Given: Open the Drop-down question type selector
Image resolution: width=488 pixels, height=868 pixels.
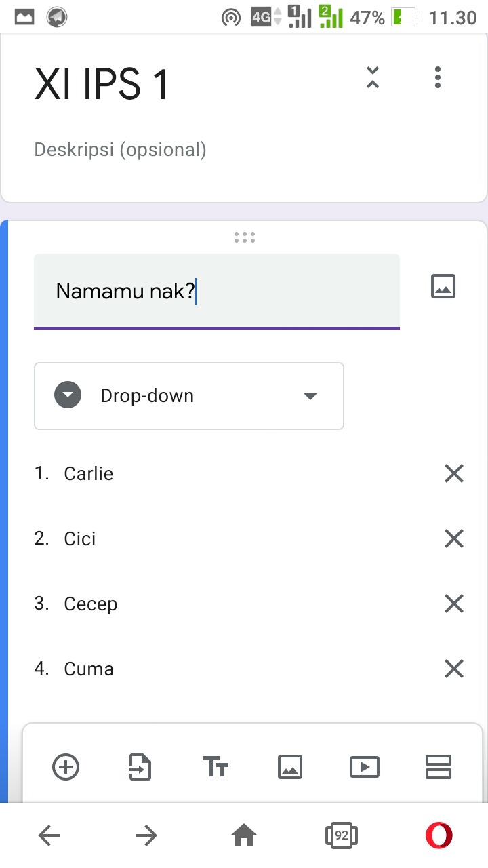Looking at the screenshot, I should (188, 396).
